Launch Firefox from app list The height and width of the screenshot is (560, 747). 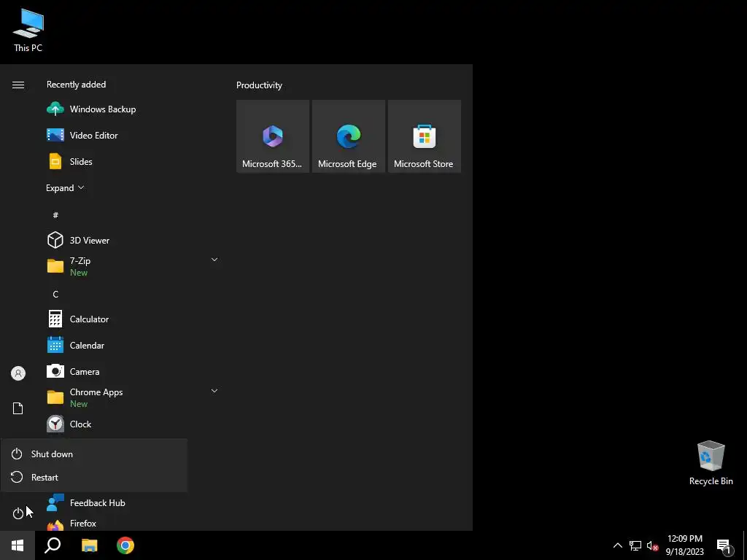(133, 523)
